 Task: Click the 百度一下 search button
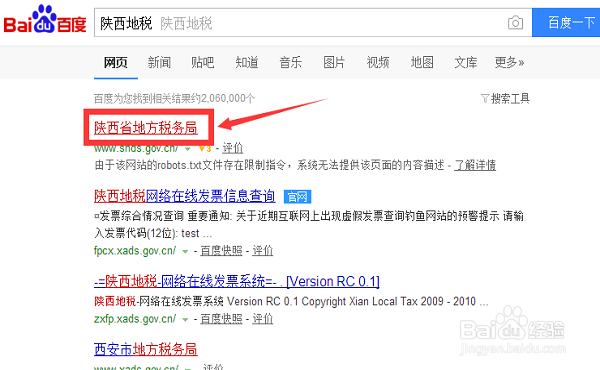pyautogui.click(x=566, y=23)
